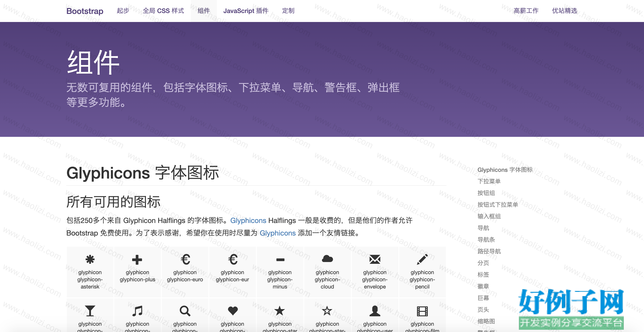Open the Bootstrap brand link

pyautogui.click(x=85, y=11)
